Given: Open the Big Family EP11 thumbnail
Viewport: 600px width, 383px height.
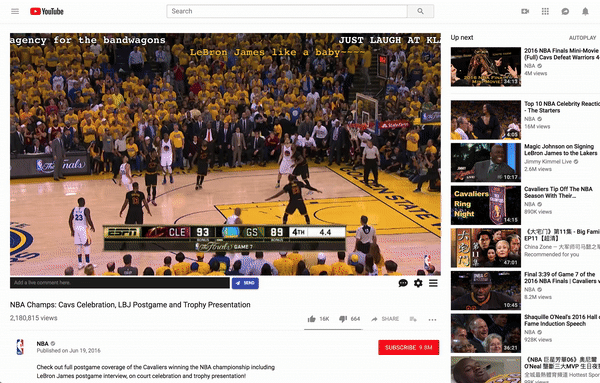Looking at the screenshot, I should pyautogui.click(x=486, y=248).
